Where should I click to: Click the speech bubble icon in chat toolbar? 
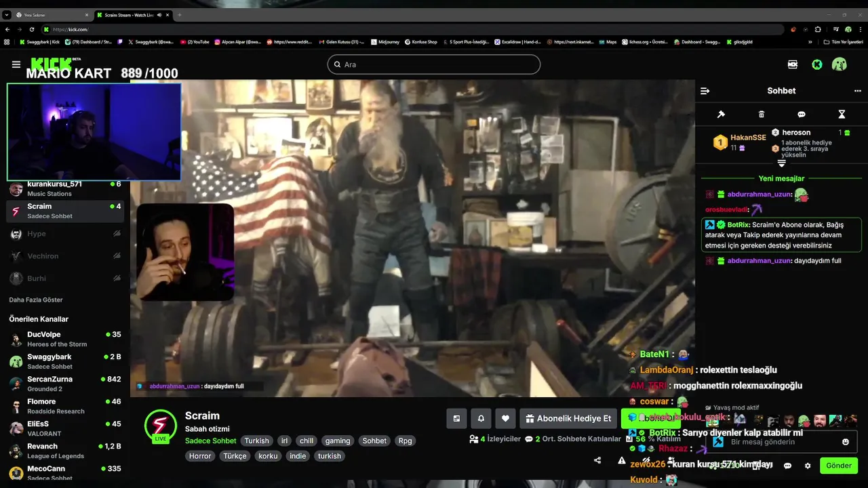(802, 115)
